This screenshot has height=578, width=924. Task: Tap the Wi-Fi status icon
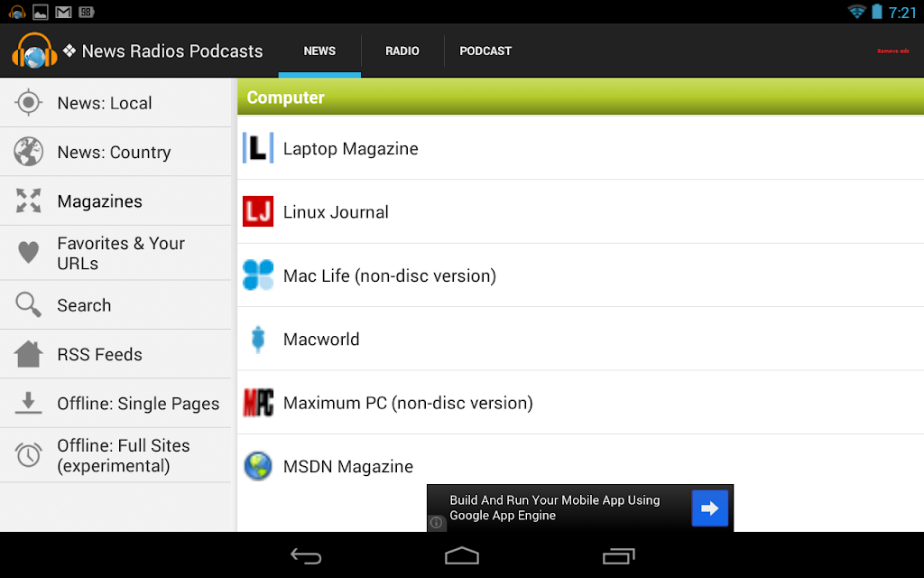pyautogui.click(x=856, y=12)
